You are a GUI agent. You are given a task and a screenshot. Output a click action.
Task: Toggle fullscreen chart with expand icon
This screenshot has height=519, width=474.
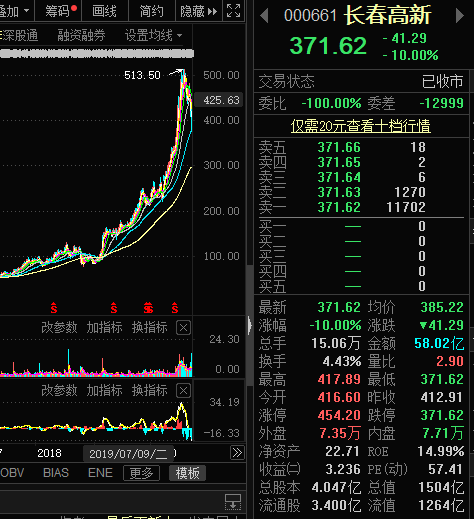click(233, 11)
